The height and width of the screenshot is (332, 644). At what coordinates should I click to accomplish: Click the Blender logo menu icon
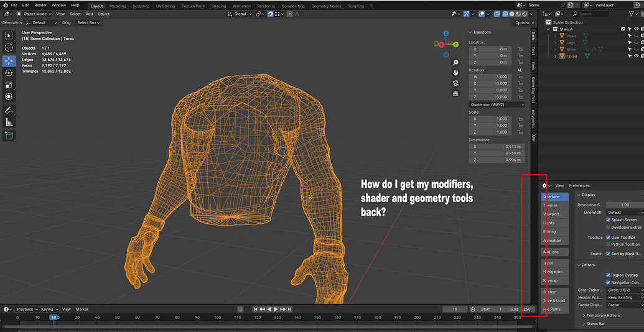6,6
